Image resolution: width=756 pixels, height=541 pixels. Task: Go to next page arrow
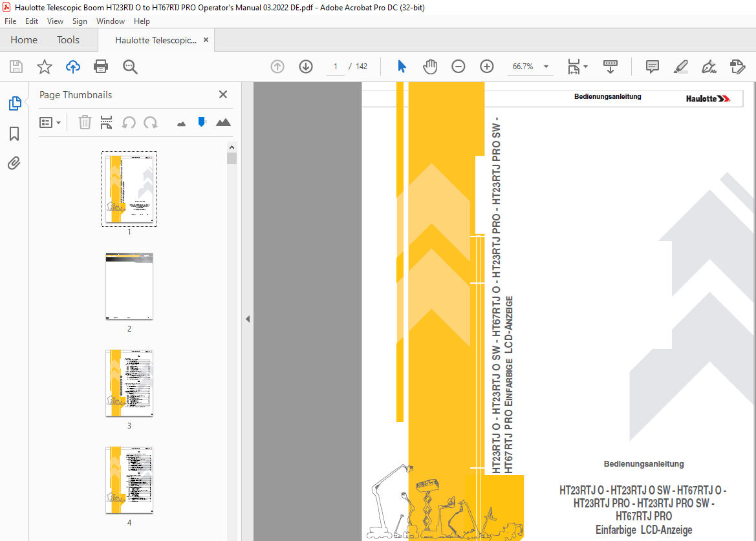tap(306, 67)
